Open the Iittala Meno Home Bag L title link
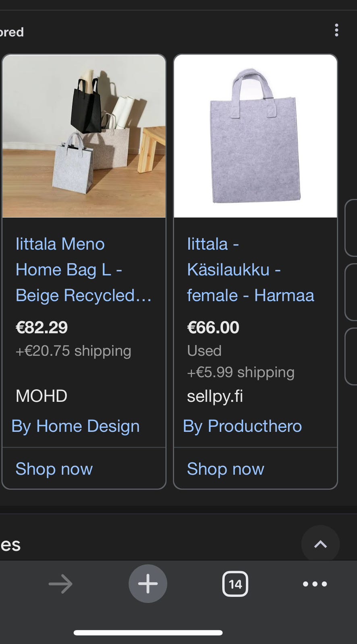 point(83,270)
